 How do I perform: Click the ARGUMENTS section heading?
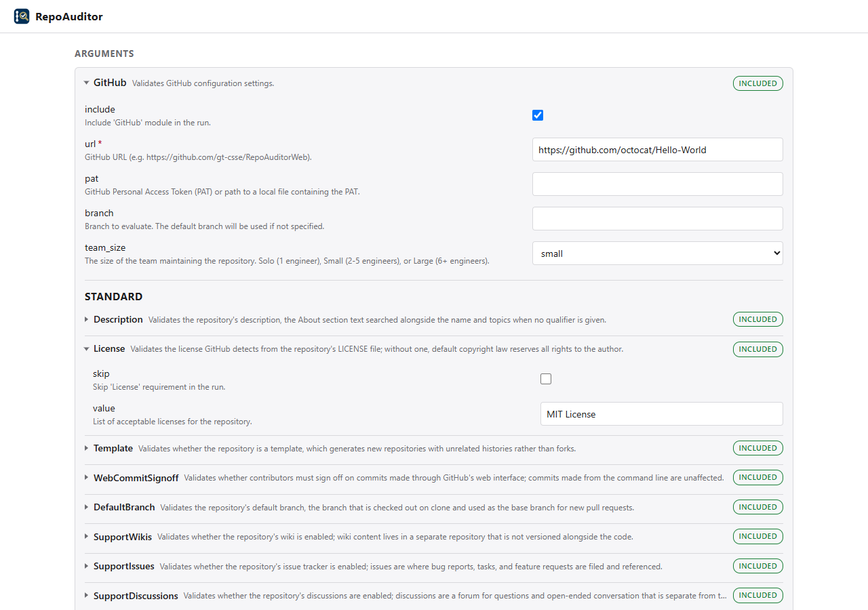(104, 54)
